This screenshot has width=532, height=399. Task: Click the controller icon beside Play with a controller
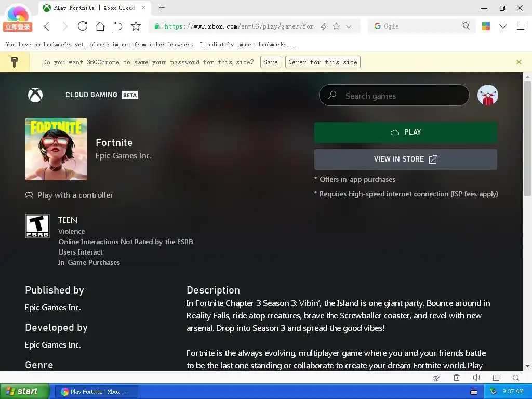pyautogui.click(x=29, y=195)
